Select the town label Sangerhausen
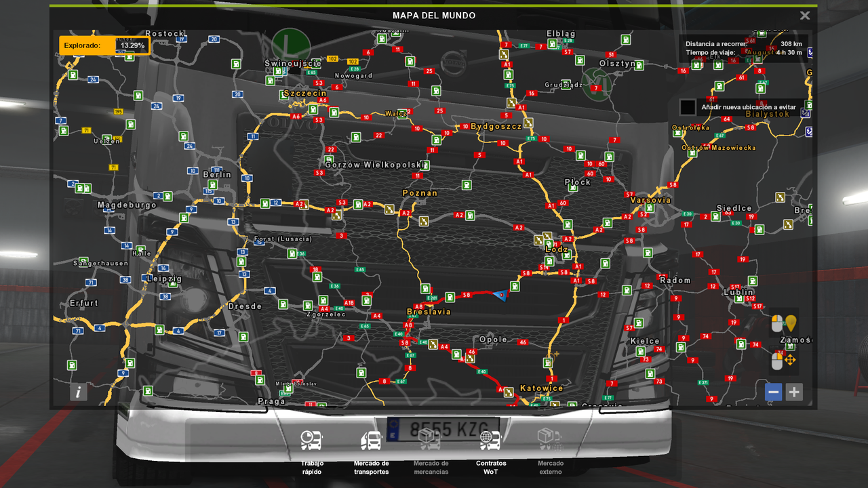The height and width of the screenshot is (488, 868). point(101,263)
